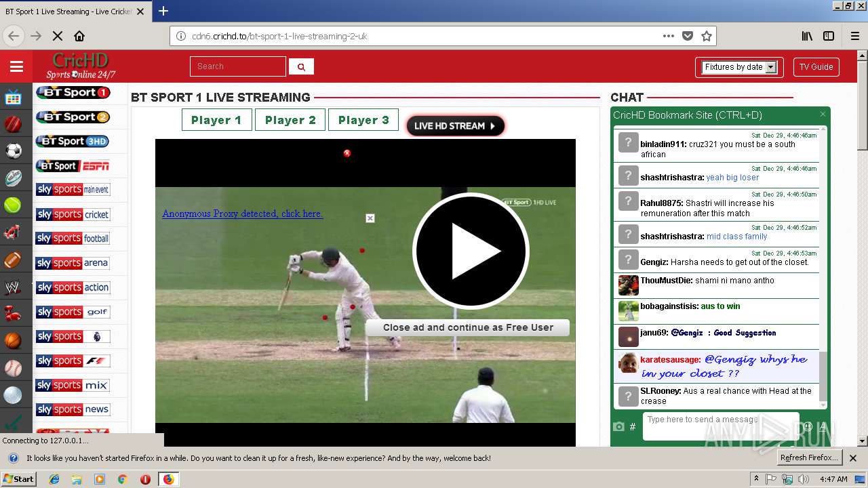Click Close ad and continue as Free User
Screen dimensions: 868x488
pos(468,327)
